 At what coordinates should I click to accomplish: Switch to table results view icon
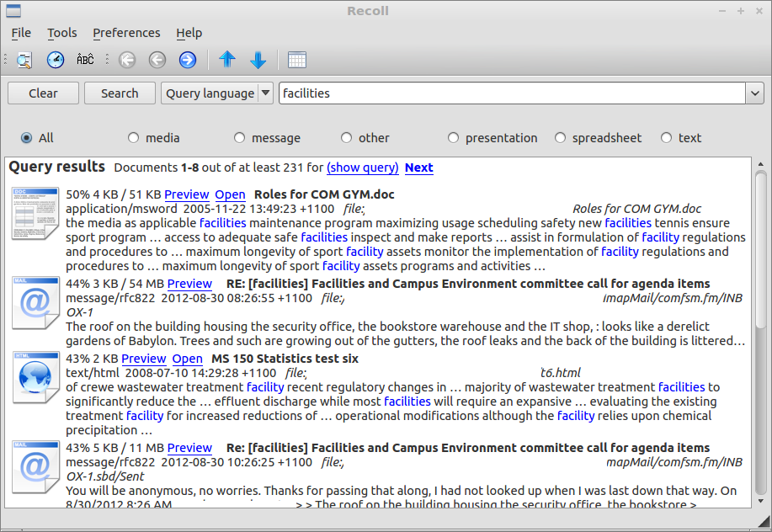[x=296, y=60]
